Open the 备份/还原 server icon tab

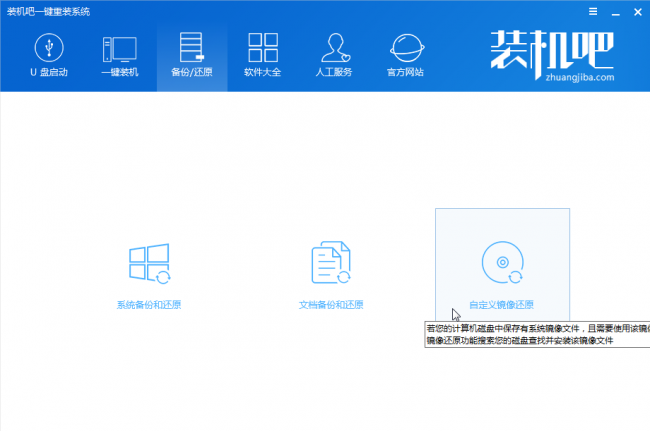(x=192, y=47)
